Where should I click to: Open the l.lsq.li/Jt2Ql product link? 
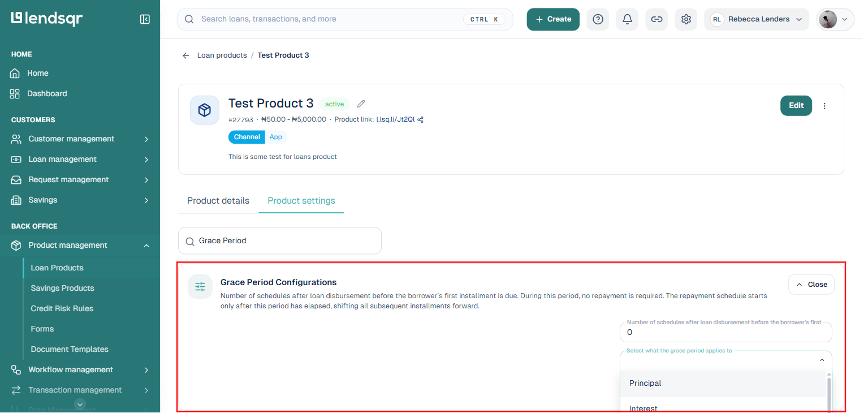click(396, 119)
